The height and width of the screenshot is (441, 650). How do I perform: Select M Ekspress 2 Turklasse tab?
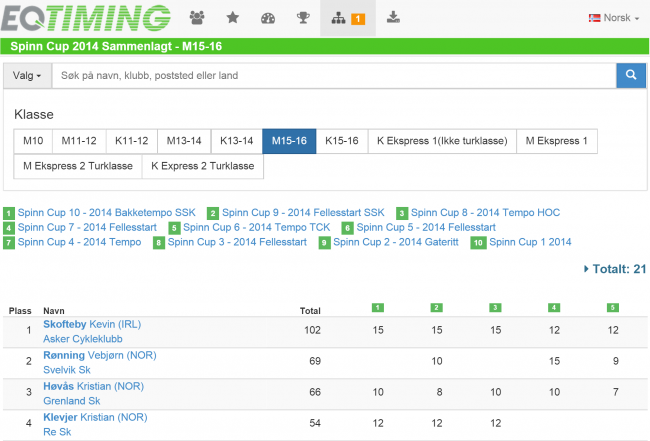tap(78, 166)
